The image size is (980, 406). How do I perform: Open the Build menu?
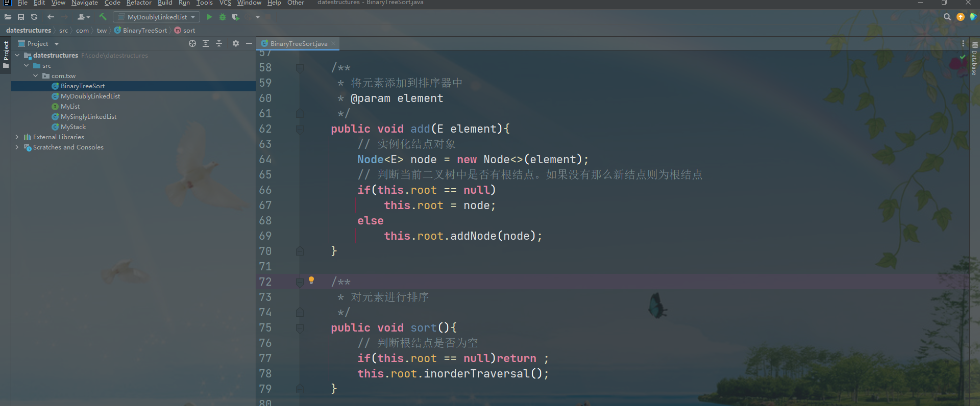165,3
